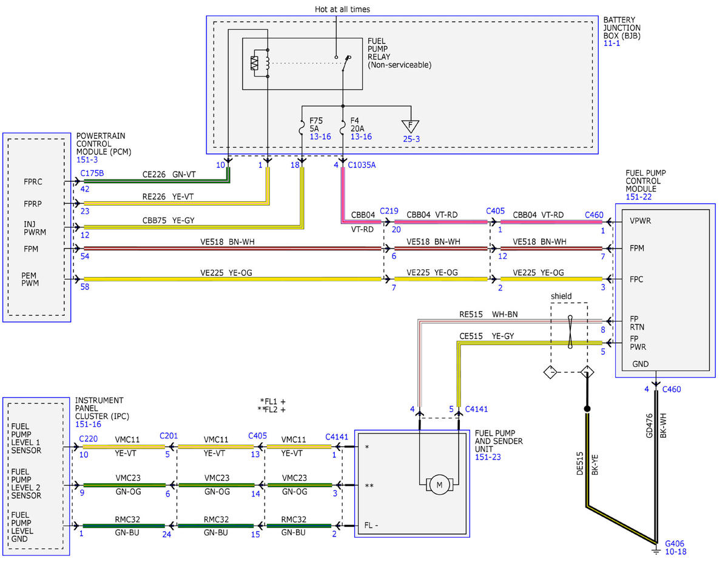Click the RE515 WH-BN wire label
The image size is (728, 562).
(x=488, y=314)
